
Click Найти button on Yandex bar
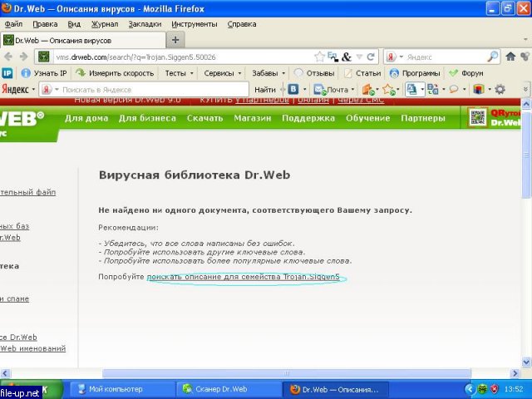click(265, 89)
